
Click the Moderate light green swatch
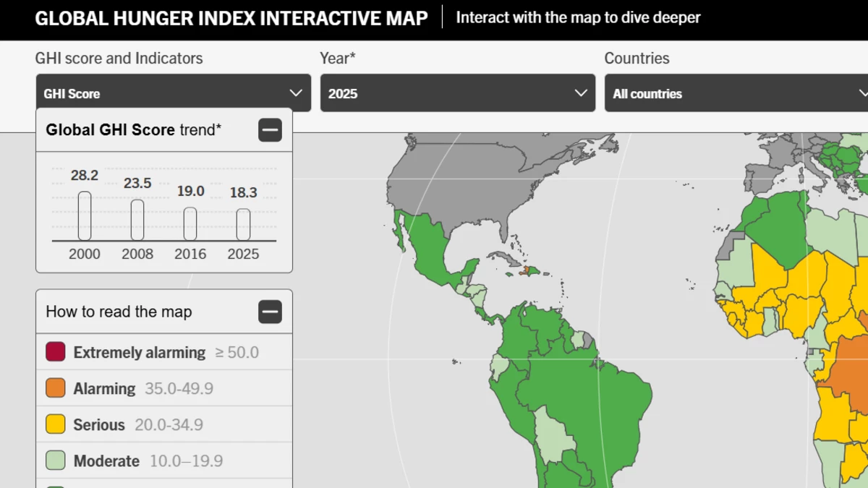(x=56, y=461)
